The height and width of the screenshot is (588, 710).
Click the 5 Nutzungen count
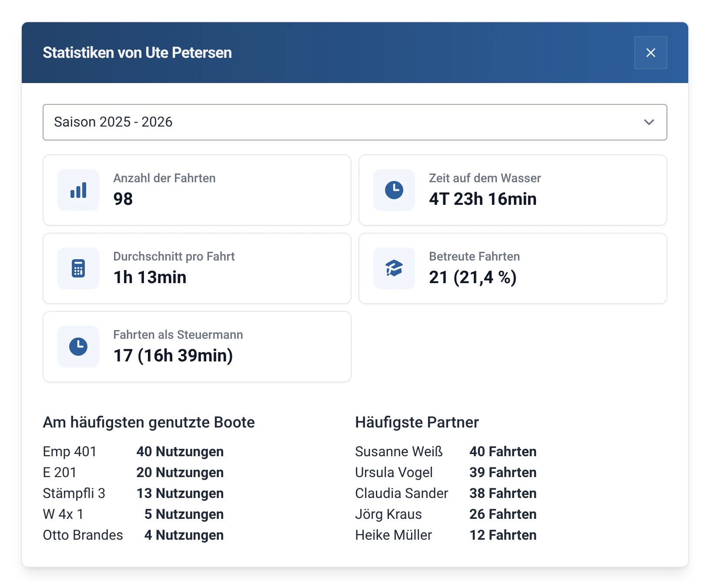pos(184,514)
